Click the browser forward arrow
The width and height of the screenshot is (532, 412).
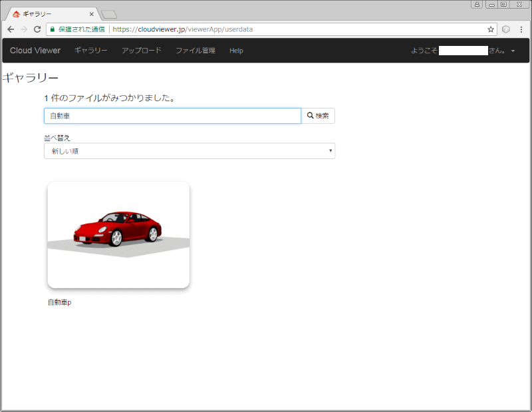click(24, 29)
